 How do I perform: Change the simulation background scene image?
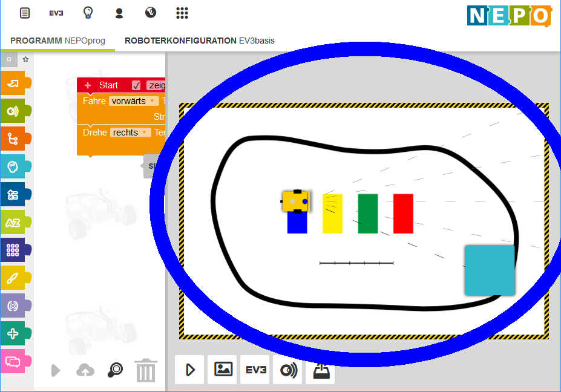222,370
